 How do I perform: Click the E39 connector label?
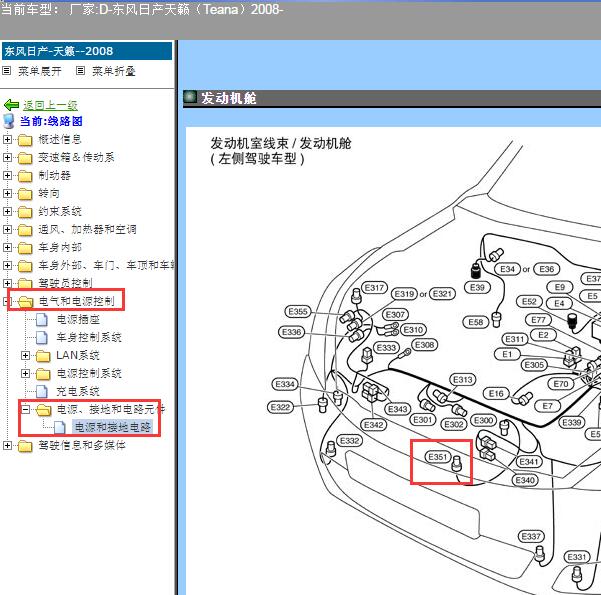[x=477, y=287]
